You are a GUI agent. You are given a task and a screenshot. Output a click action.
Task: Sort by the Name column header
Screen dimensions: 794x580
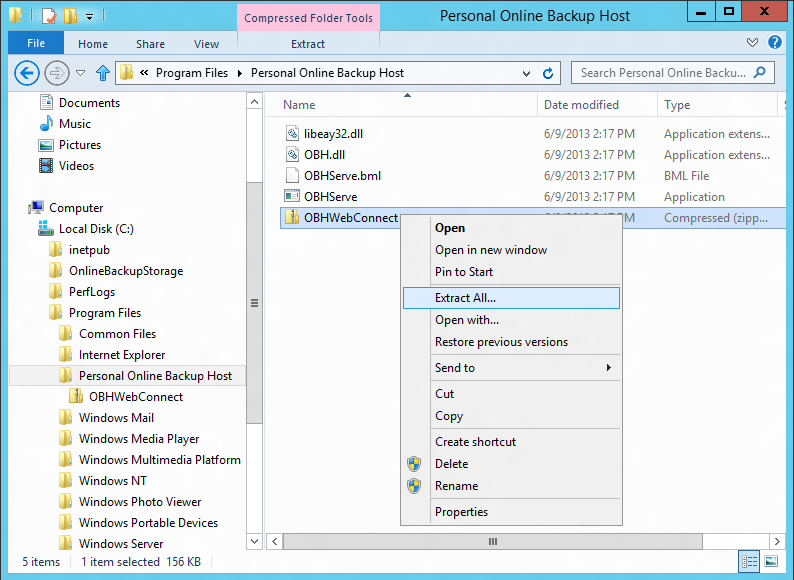pyautogui.click(x=403, y=105)
